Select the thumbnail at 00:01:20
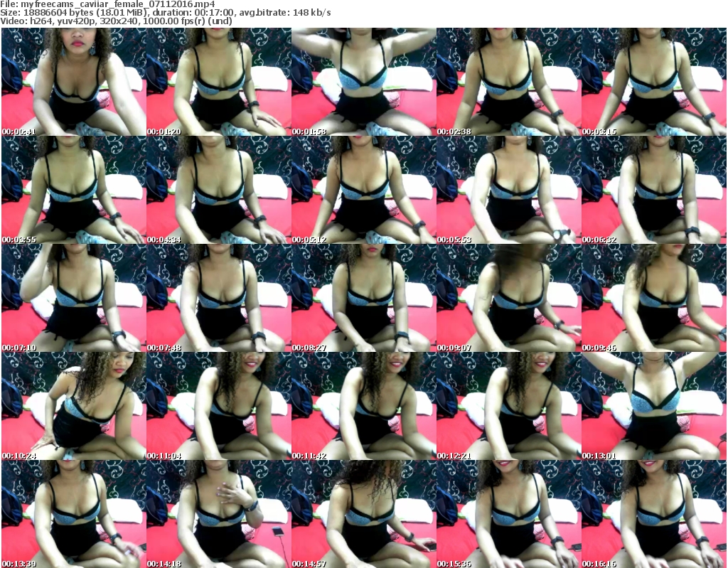The height and width of the screenshot is (568, 728). pos(219,82)
